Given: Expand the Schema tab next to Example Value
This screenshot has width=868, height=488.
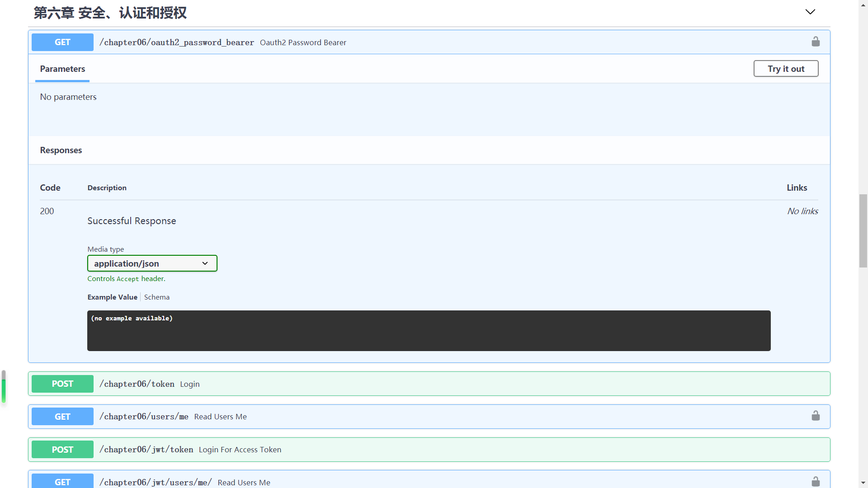Looking at the screenshot, I should [157, 297].
